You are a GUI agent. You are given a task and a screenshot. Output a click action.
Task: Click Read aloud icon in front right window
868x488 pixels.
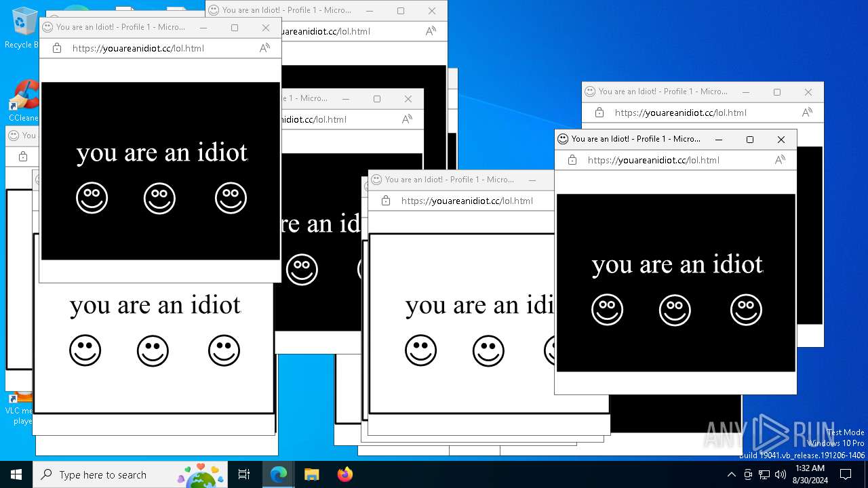(x=780, y=160)
